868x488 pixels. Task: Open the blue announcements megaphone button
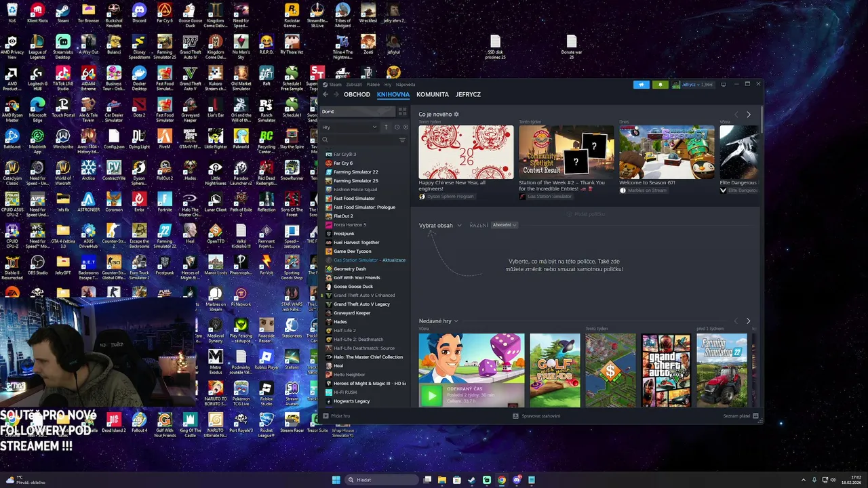click(641, 85)
